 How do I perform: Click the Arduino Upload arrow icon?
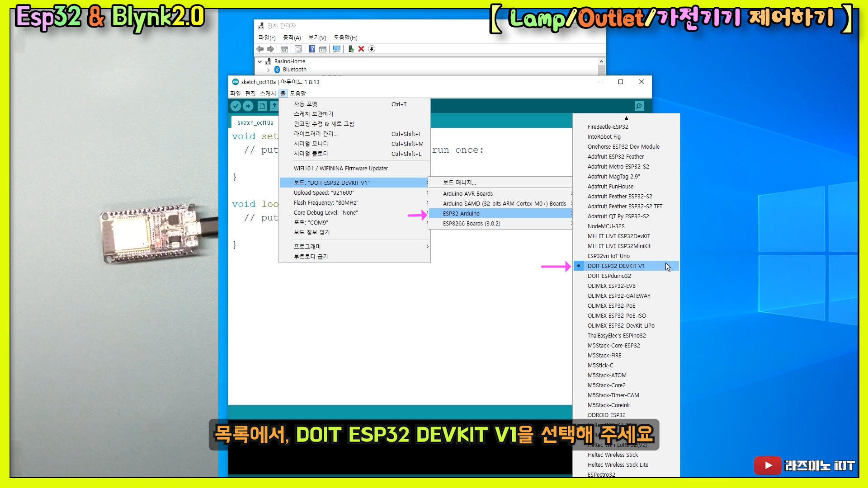pos(248,106)
